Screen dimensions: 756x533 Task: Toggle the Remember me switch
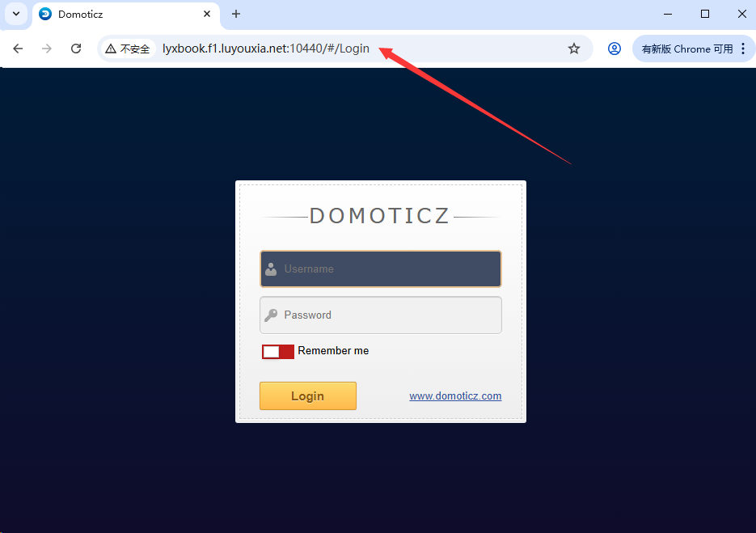[277, 352]
